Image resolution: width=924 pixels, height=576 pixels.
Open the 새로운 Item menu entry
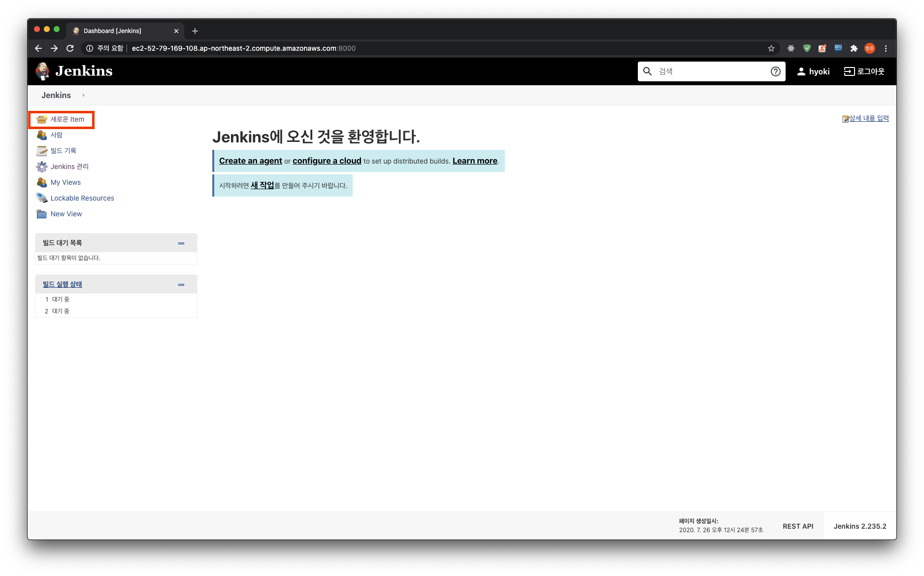tap(67, 120)
